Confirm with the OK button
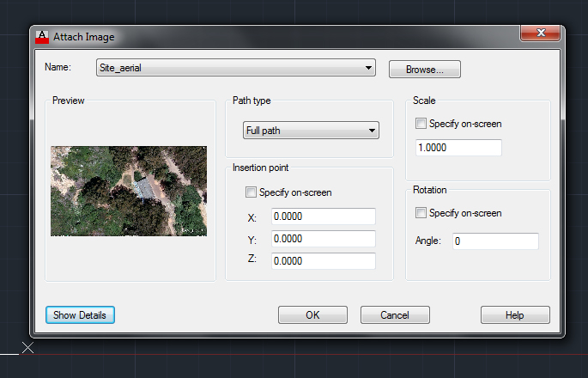The height and width of the screenshot is (378, 588). (312, 315)
